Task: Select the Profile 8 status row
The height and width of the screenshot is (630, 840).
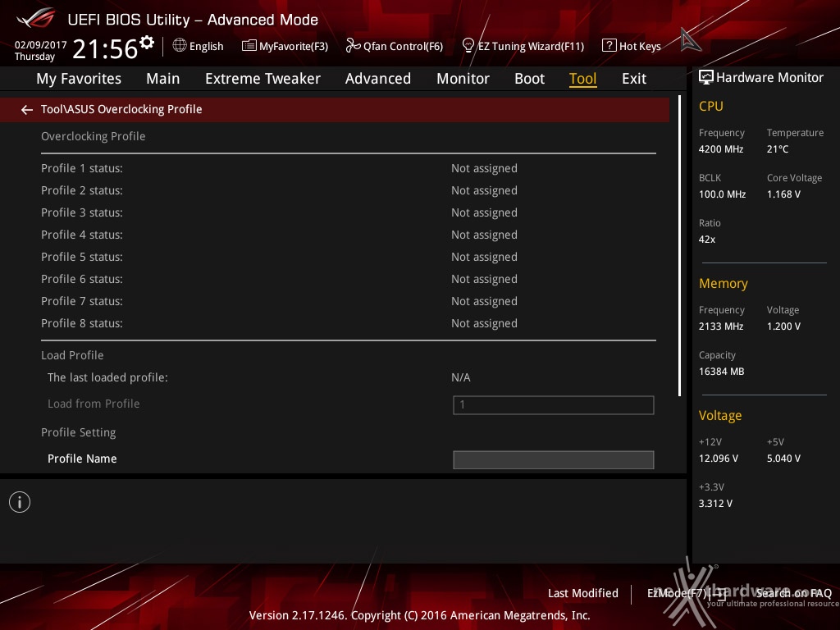Action: (x=348, y=323)
